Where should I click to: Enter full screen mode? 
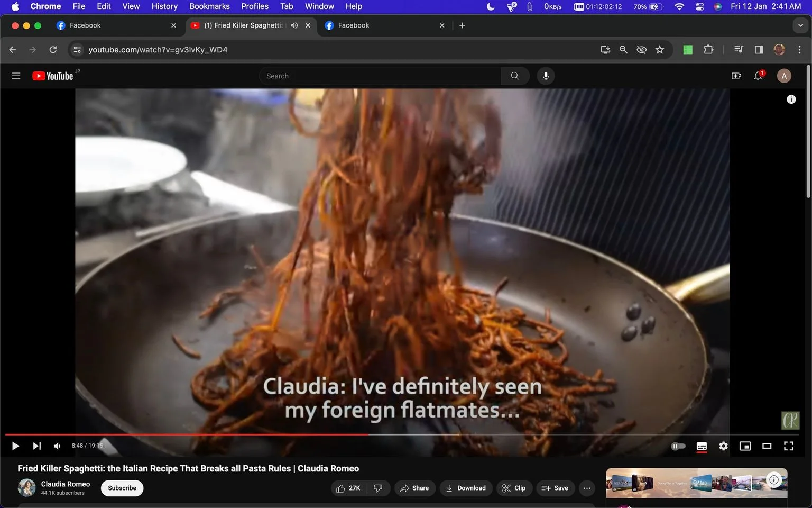coord(788,446)
